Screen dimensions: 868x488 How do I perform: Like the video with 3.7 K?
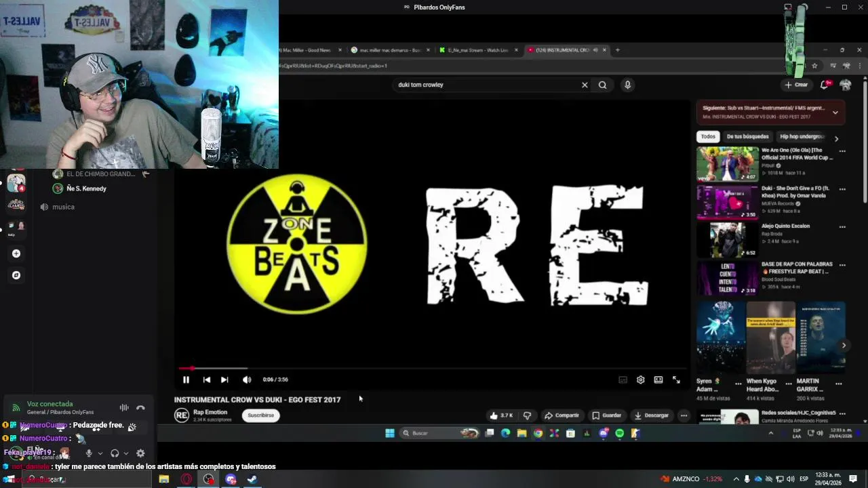click(x=502, y=415)
